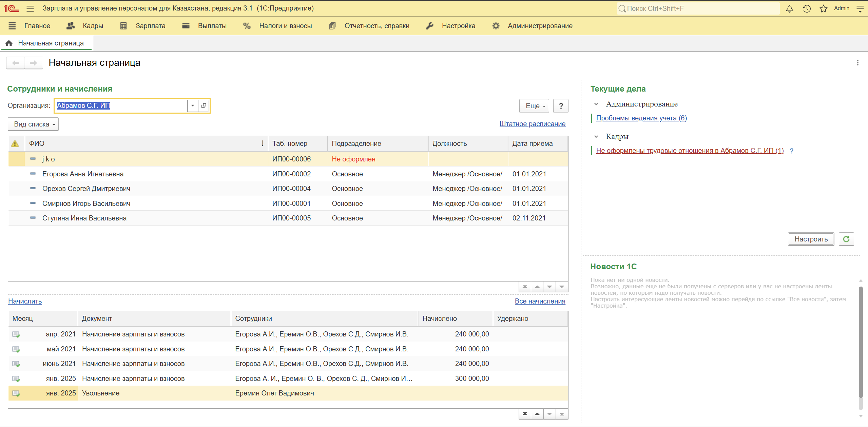Viewport: 868px width, 427px height.
Task: Open the Отчетность, справки menu section
Action: click(369, 26)
